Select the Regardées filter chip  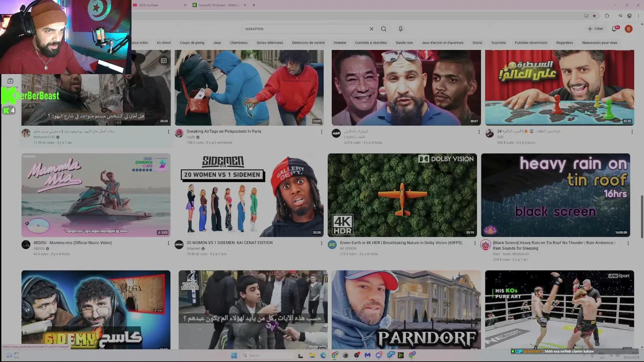point(565,43)
